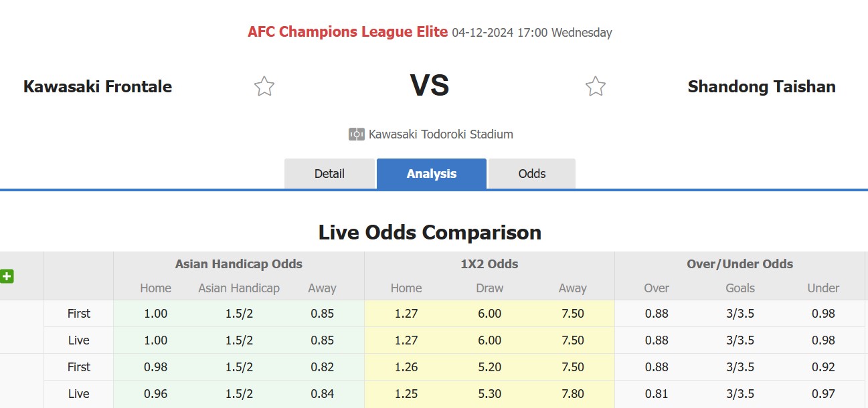Viewport: 868px width, 408px height.
Task: Select the 5.30 draw odds value
Action: [x=490, y=394]
